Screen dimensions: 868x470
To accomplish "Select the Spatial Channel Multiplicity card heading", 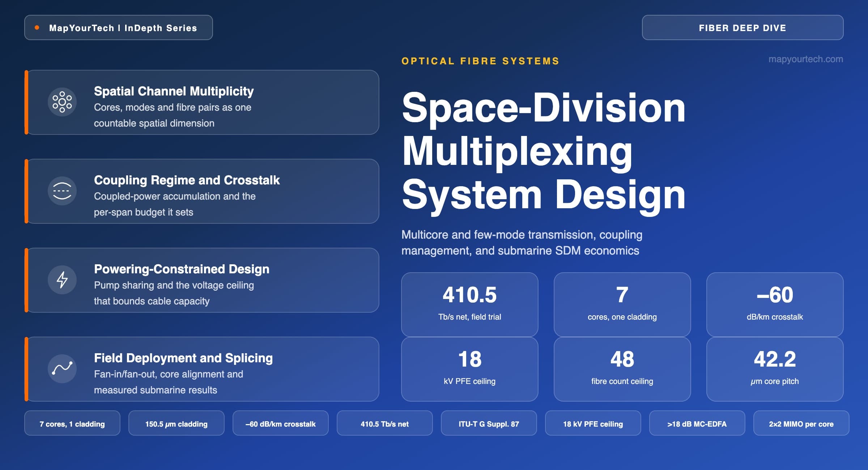I will click(x=174, y=91).
